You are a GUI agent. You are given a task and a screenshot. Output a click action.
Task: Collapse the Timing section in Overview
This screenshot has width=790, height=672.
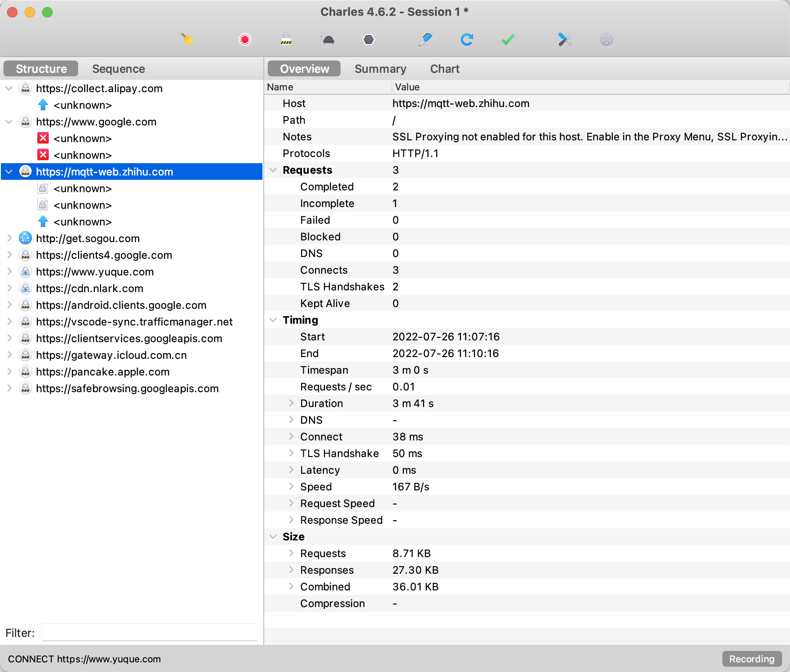[273, 320]
